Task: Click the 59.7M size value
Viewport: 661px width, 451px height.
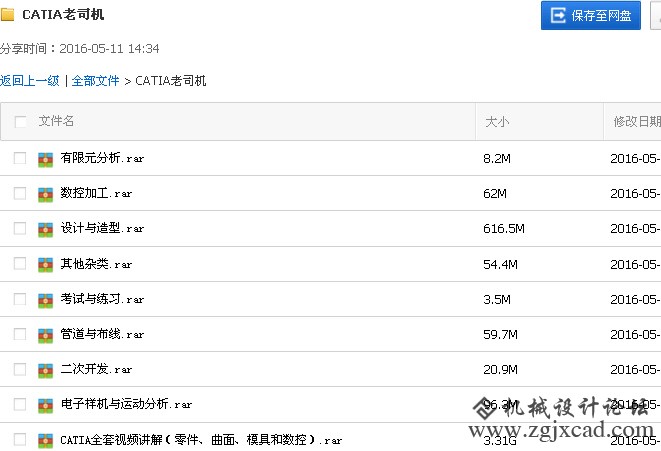Action: [x=500, y=334]
